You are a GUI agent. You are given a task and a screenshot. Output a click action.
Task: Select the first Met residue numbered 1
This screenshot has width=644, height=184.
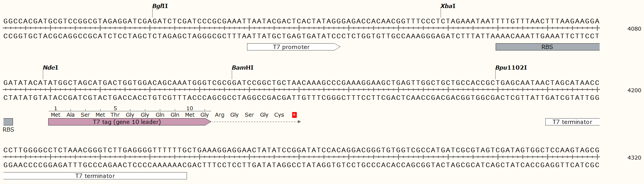55,115
